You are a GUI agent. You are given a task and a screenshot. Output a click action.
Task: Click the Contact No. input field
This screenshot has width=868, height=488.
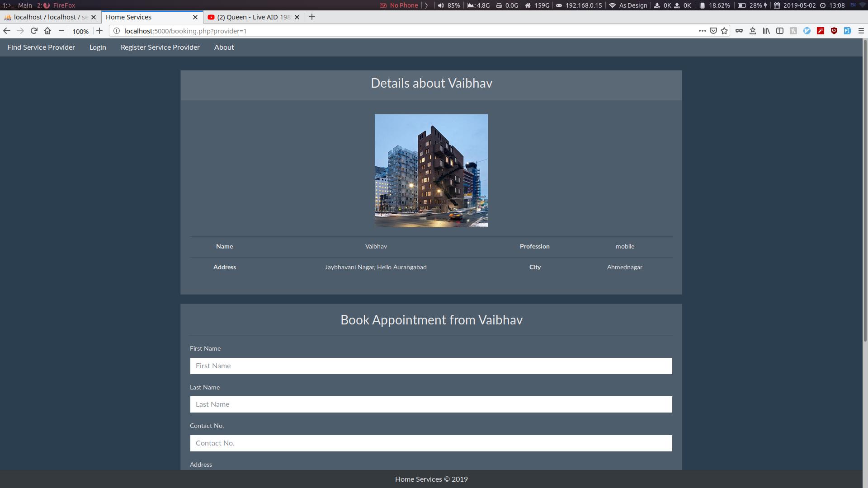click(431, 443)
